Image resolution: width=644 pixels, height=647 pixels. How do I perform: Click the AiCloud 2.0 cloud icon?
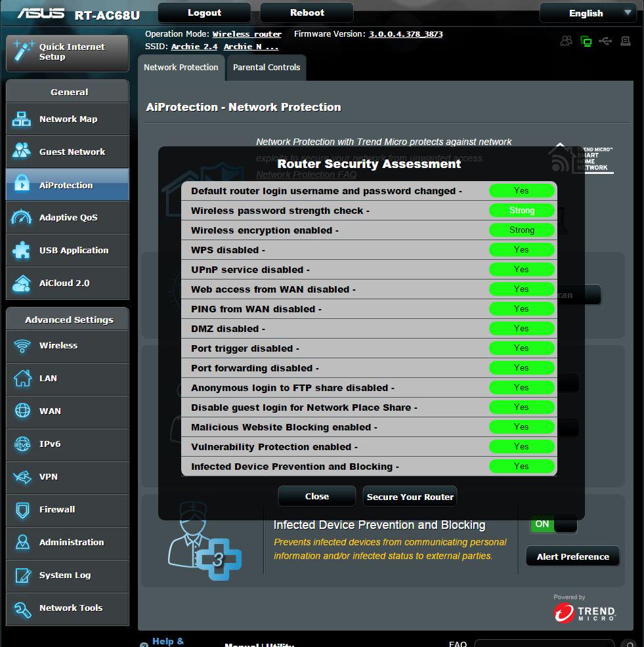pyautogui.click(x=22, y=283)
